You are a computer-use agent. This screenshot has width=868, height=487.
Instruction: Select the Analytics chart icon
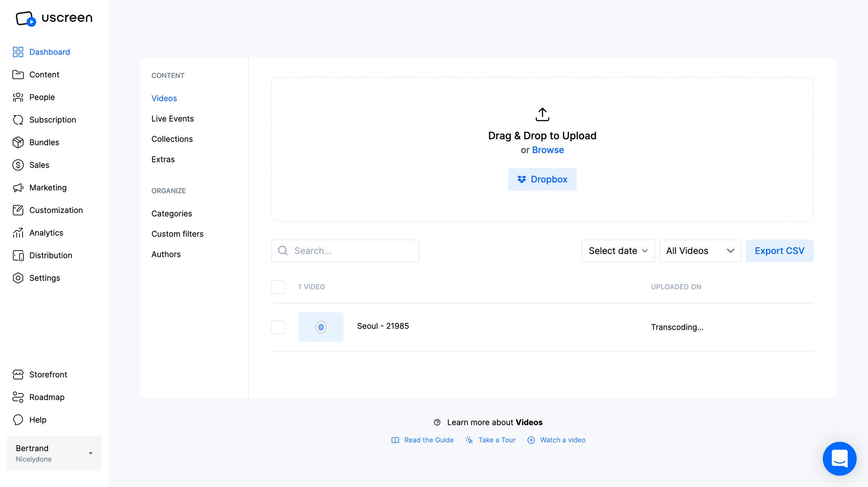(18, 232)
